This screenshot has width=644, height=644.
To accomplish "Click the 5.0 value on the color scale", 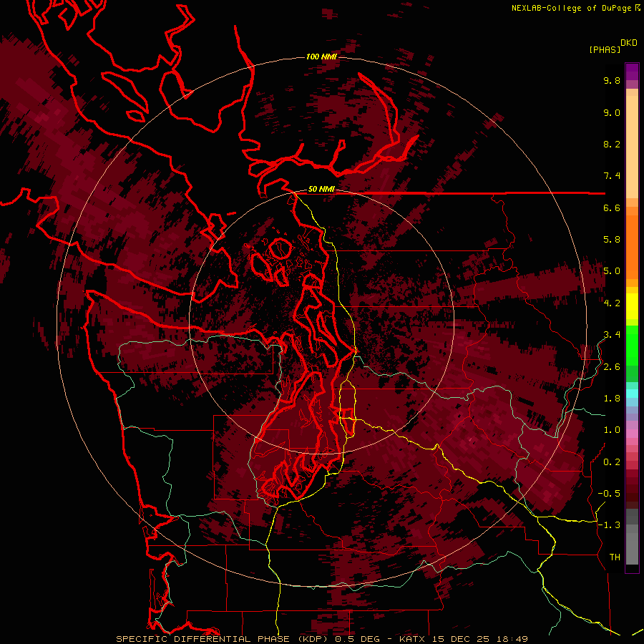I will click(612, 271).
